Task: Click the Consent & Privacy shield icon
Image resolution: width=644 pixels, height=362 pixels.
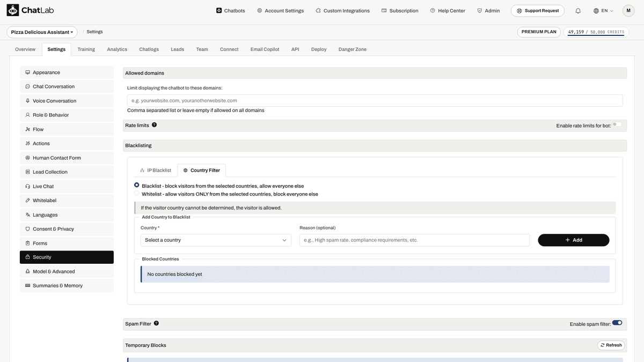Action: (x=27, y=228)
